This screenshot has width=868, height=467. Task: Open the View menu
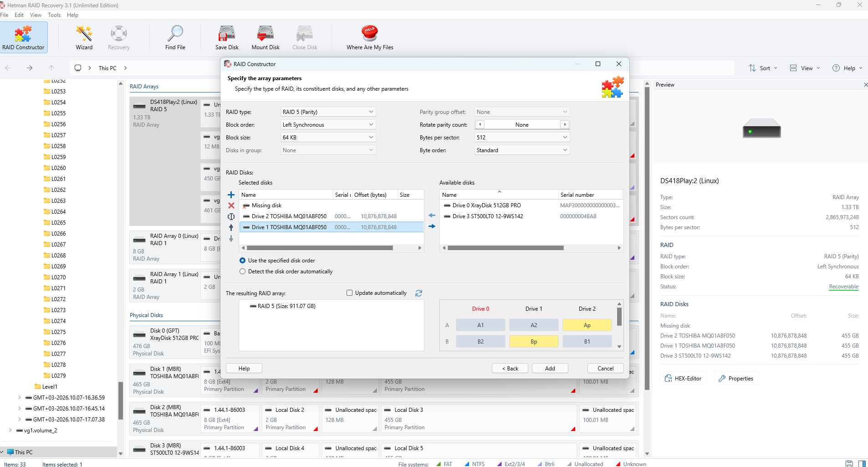tap(36, 15)
